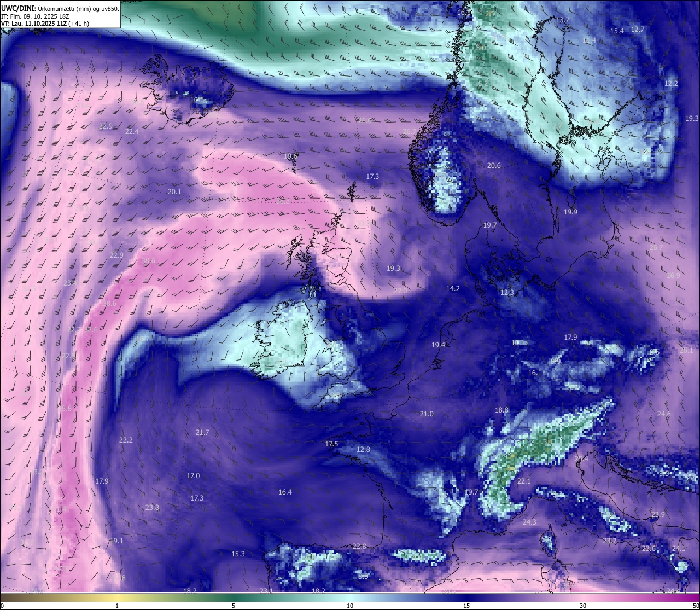The width and height of the screenshot is (700, 610).
Task: Click the 22.8 map value
Action: coord(359,546)
